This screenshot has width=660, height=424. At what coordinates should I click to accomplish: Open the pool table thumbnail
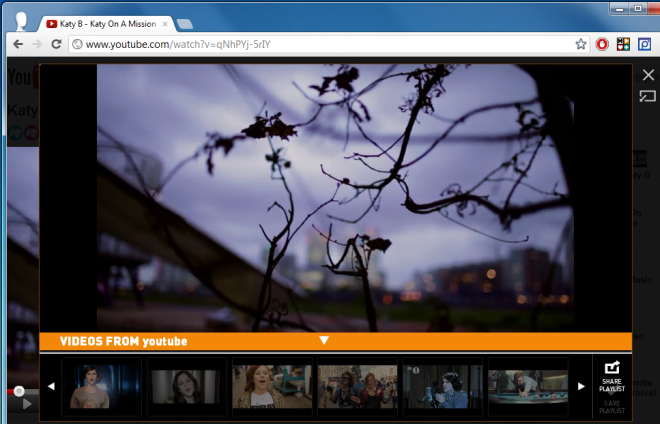[528, 387]
